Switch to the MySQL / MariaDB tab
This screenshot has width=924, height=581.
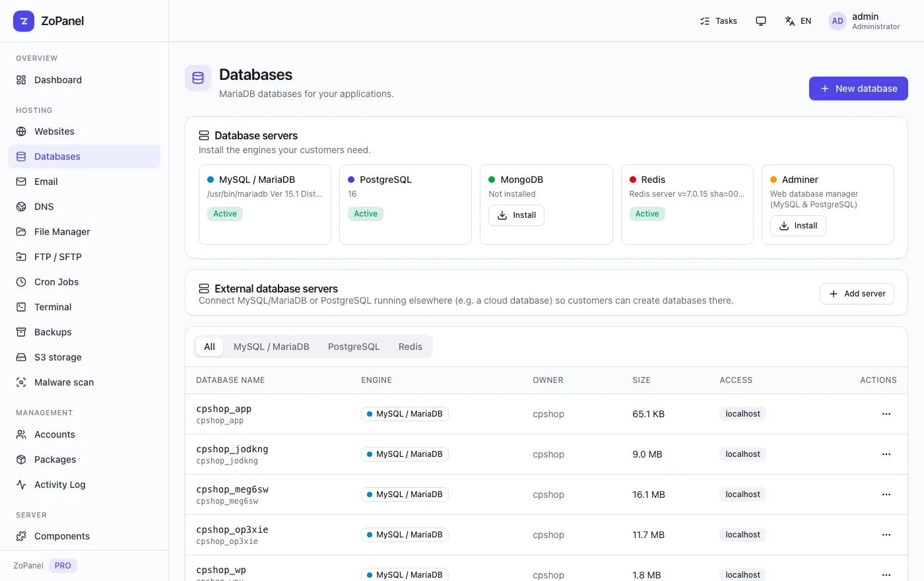(x=271, y=347)
